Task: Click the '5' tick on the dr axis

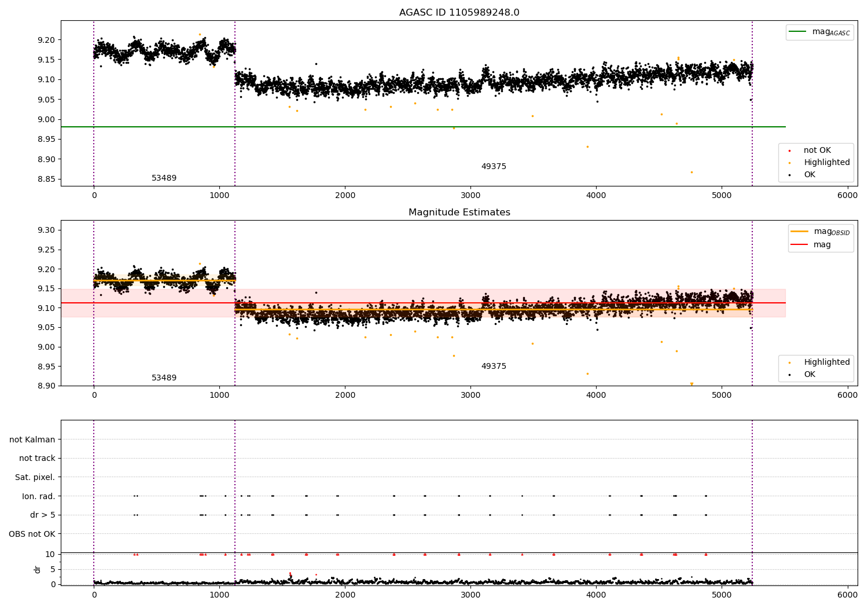Action: pyautogui.click(x=53, y=570)
